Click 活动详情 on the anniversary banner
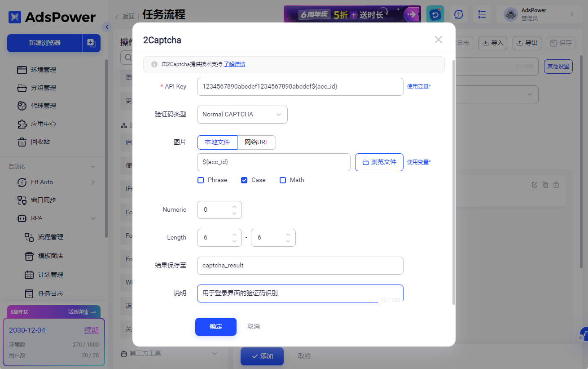The width and height of the screenshot is (588, 369). pyautogui.click(x=82, y=312)
